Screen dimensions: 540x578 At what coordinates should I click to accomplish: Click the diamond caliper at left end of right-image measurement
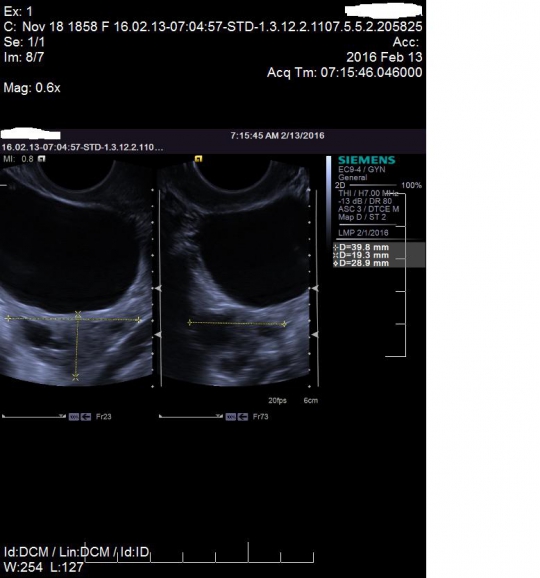point(189,323)
